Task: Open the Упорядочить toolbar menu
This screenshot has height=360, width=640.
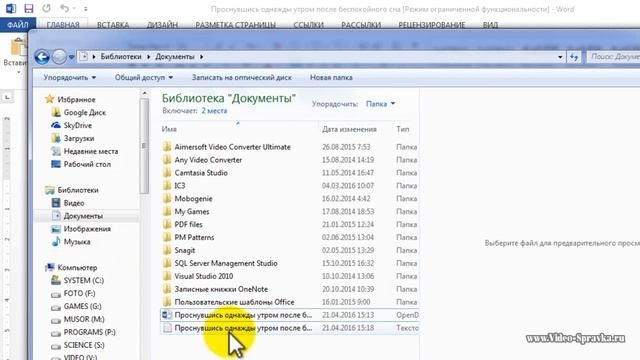Action: coord(70,77)
